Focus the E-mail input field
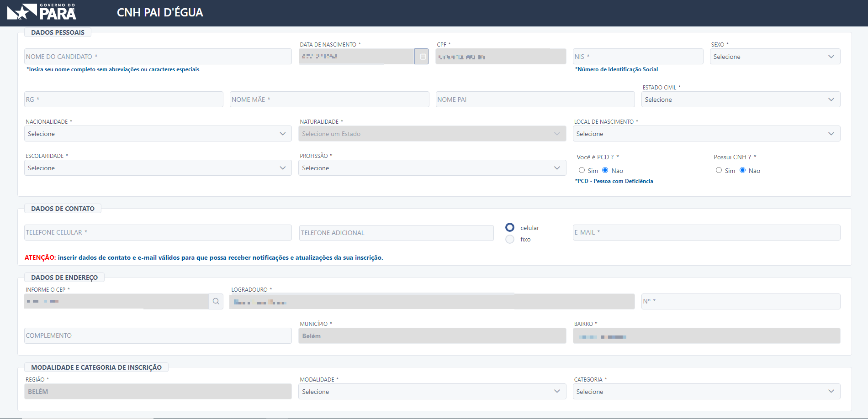 pyautogui.click(x=706, y=232)
